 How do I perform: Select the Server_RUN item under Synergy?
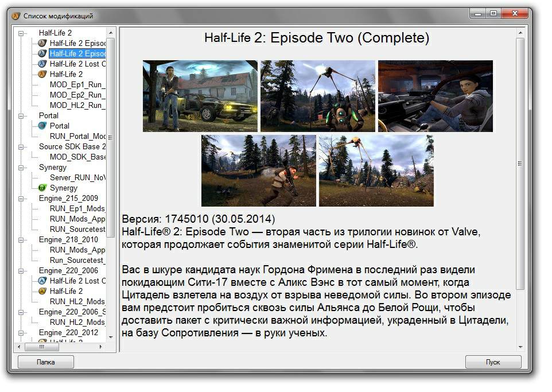(x=77, y=177)
